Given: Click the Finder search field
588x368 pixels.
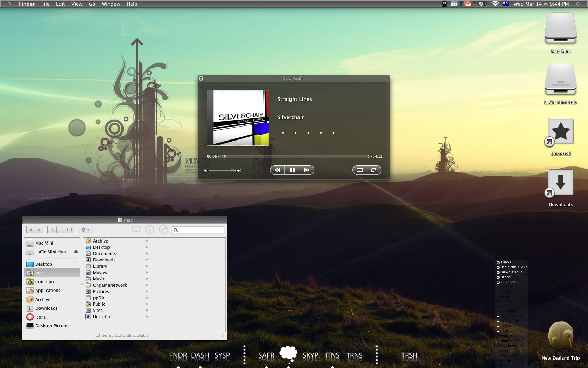Looking at the screenshot, I should [x=198, y=230].
